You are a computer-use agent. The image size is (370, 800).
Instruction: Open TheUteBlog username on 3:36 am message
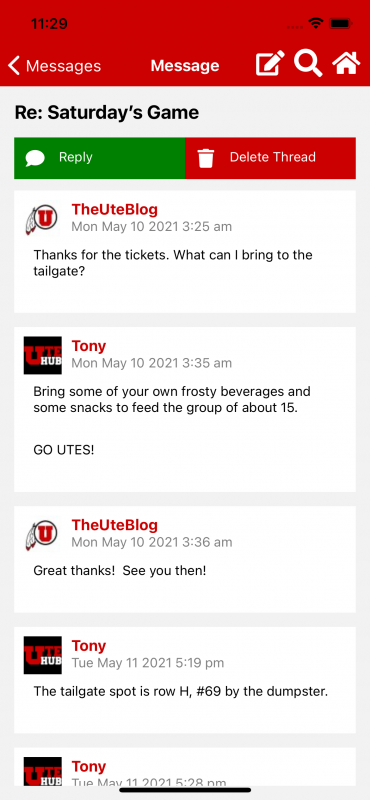point(114,524)
